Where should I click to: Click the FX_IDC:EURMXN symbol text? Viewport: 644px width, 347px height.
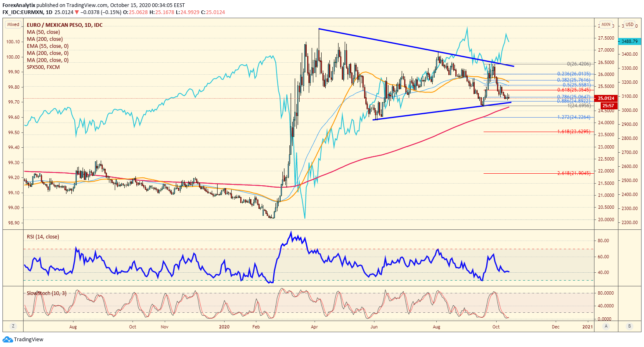click(22, 12)
